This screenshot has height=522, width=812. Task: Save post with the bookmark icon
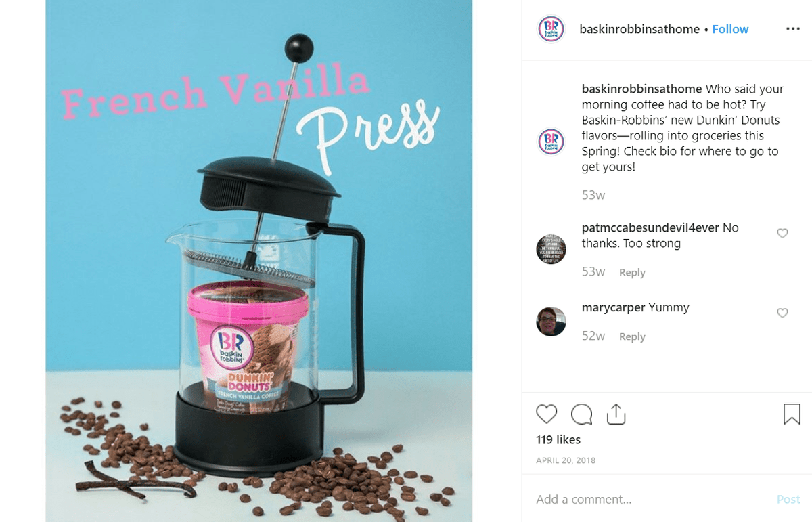[792, 414]
